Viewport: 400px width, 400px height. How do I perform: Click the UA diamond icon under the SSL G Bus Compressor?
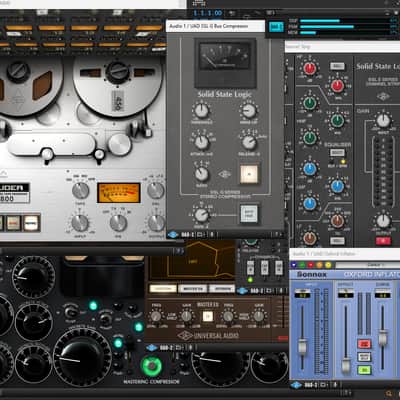173,235
